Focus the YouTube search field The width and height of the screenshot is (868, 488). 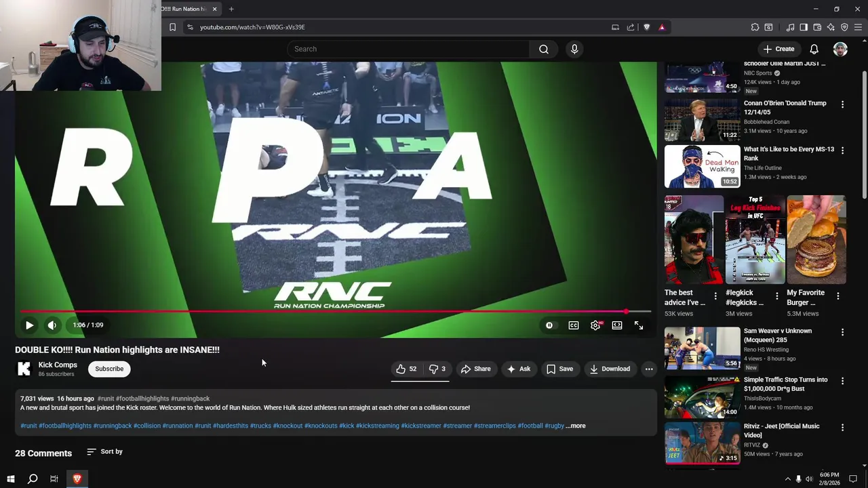pyautogui.click(x=409, y=49)
